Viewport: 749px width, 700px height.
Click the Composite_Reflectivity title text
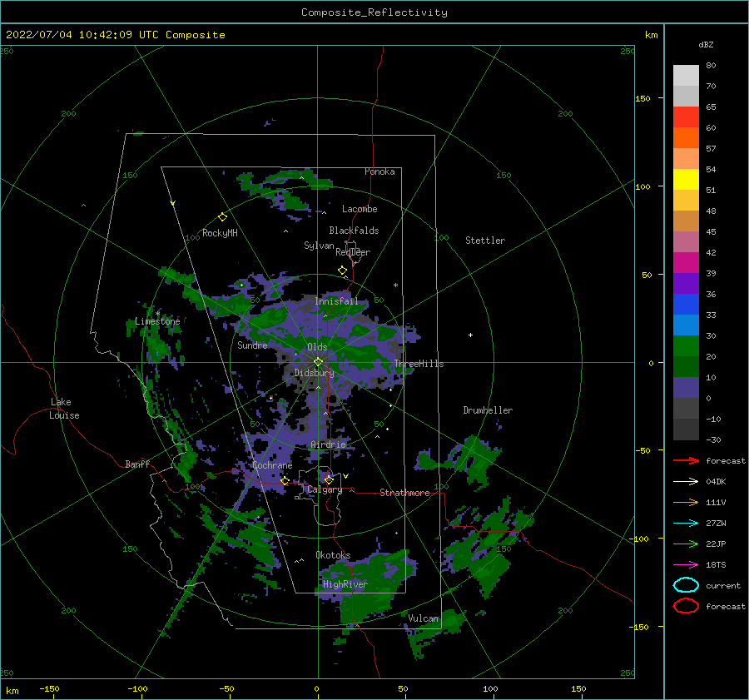(374, 12)
